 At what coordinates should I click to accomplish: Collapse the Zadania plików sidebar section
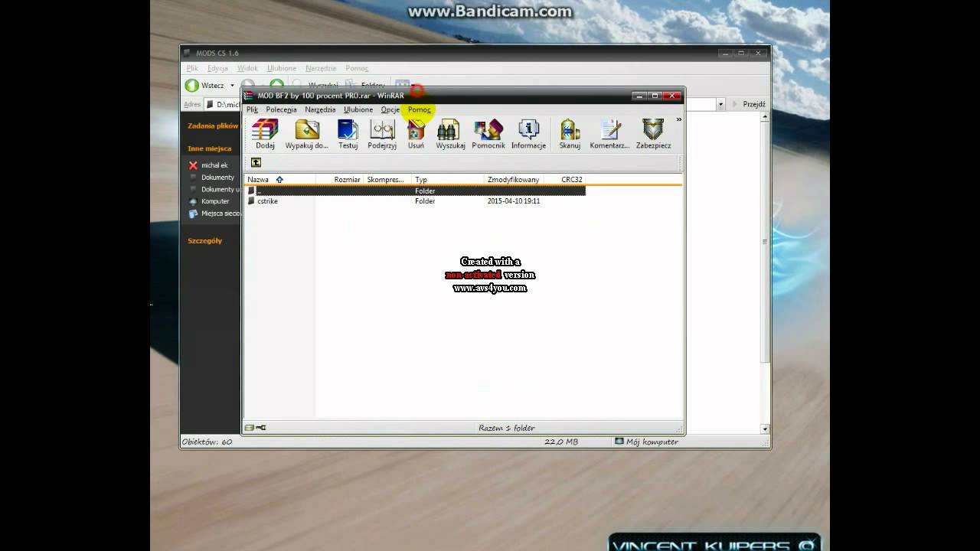(x=213, y=126)
